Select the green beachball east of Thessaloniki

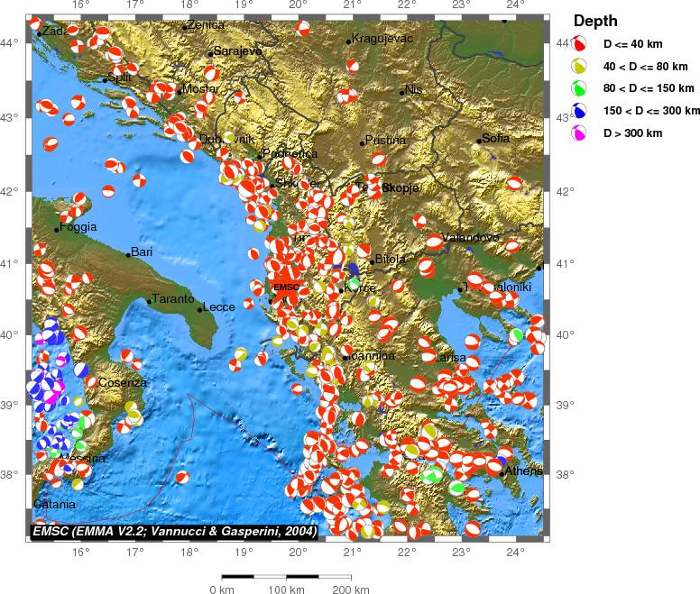[515, 335]
